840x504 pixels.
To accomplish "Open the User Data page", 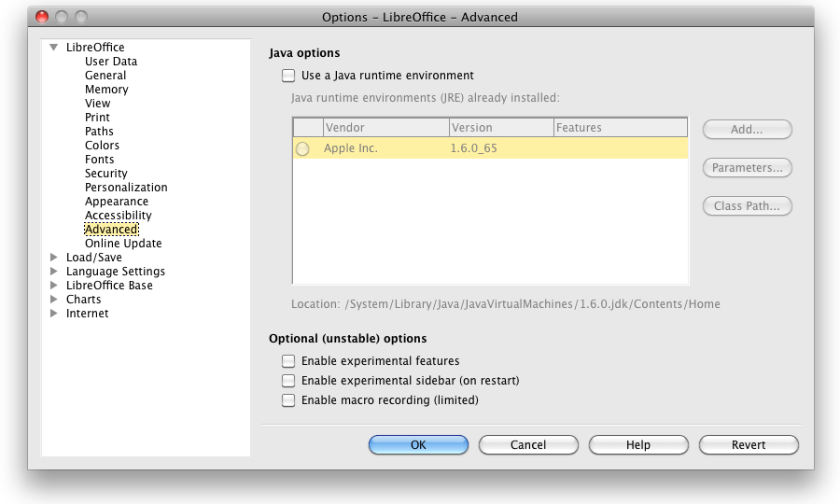I will (x=111, y=62).
